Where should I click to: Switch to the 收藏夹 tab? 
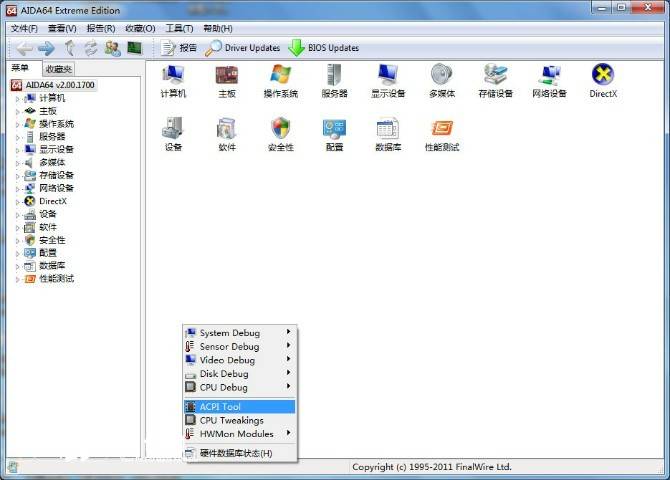tap(59, 69)
